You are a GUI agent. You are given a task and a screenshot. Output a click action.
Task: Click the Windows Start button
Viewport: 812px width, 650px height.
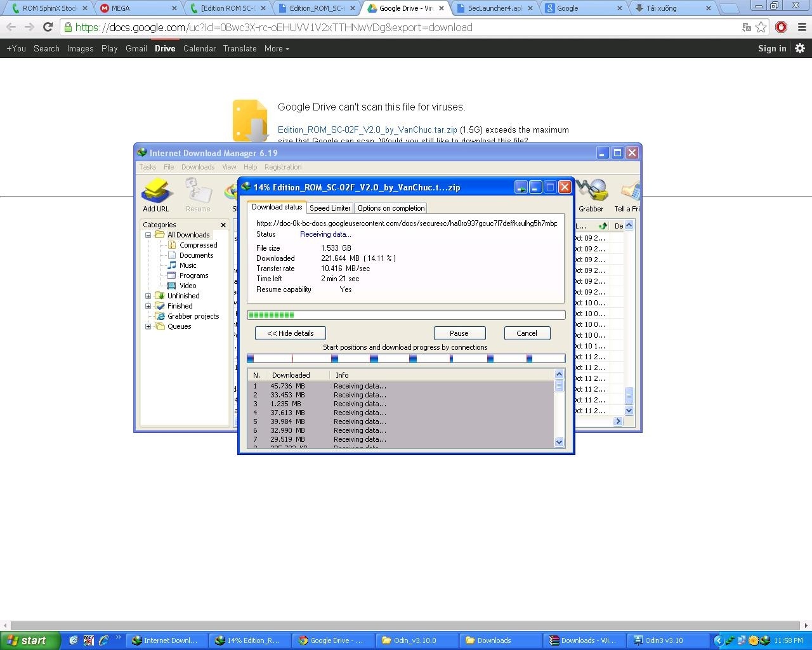point(30,640)
